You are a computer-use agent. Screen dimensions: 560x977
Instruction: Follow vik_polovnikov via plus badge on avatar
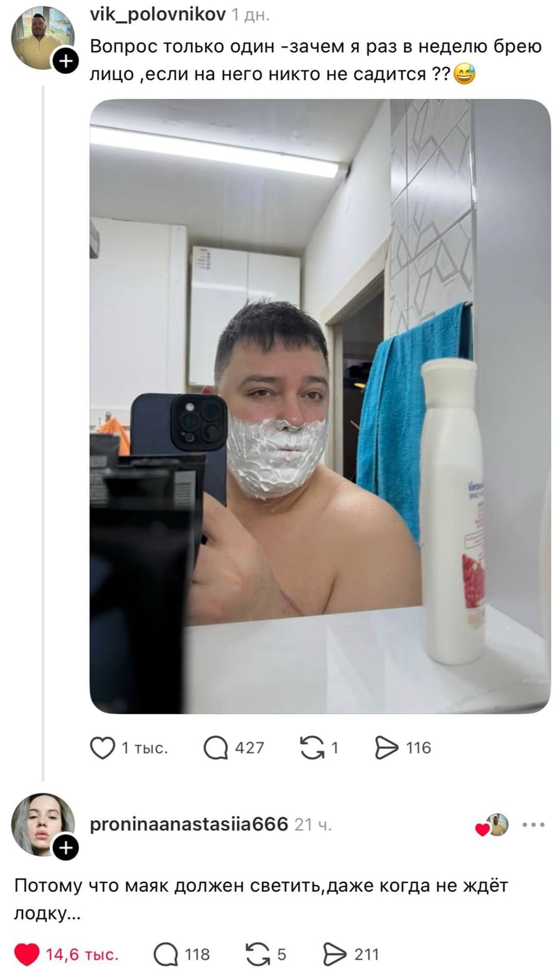point(65,61)
